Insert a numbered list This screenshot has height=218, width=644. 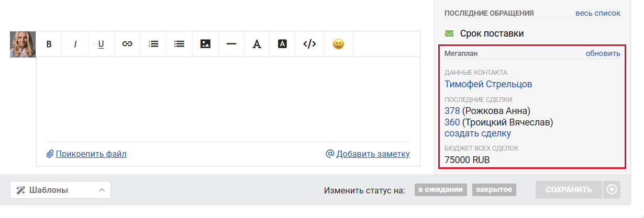click(153, 44)
